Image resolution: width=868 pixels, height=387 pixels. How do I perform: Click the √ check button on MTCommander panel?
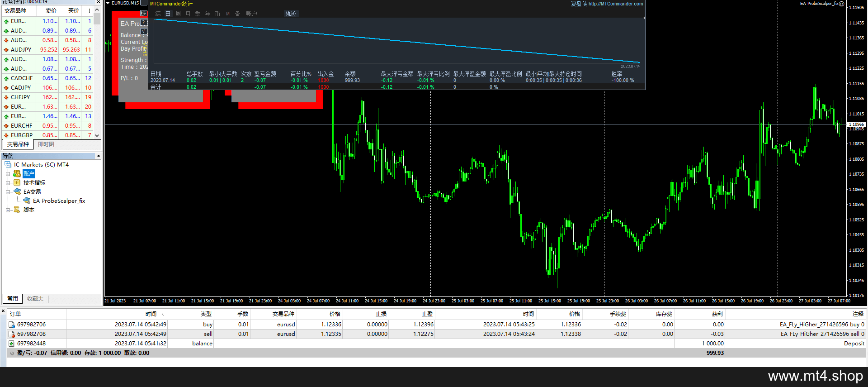(x=144, y=31)
